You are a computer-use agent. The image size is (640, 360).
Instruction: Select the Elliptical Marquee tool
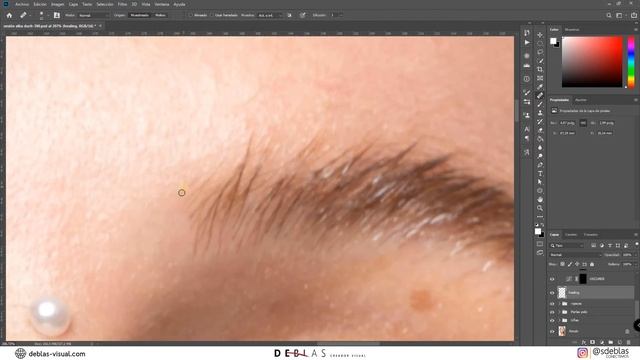point(540,43)
